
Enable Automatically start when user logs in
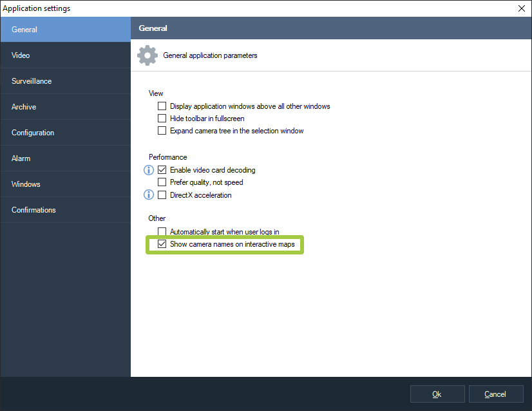tap(162, 232)
